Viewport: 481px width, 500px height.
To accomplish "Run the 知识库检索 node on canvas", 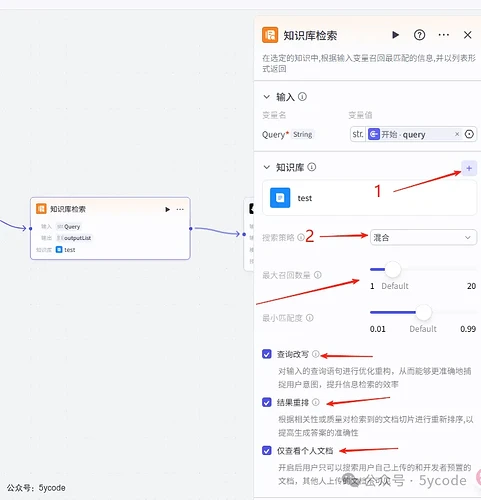I will (167, 209).
